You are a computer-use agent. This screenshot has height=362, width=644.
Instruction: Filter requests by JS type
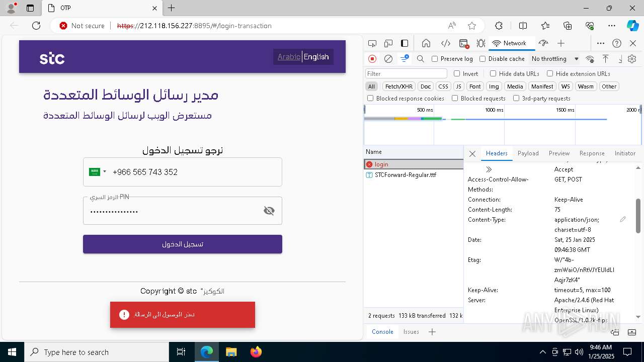(458, 86)
